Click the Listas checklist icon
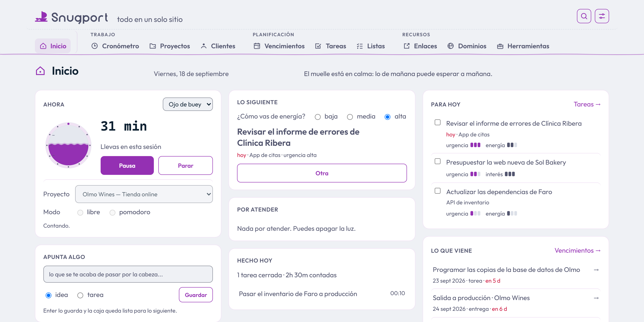This screenshot has height=322, width=644. tap(360, 46)
